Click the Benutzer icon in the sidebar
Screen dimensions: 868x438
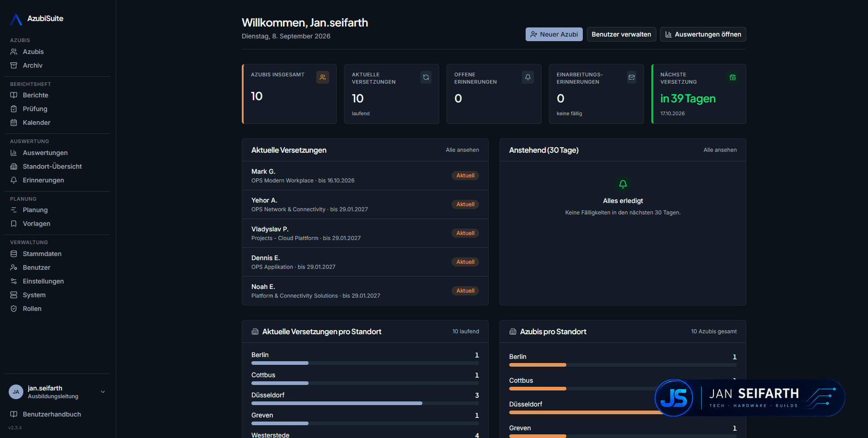(x=14, y=267)
